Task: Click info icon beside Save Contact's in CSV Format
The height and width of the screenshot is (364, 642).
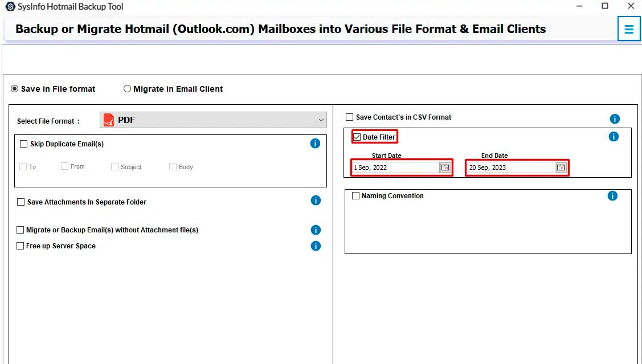Action: tap(615, 118)
